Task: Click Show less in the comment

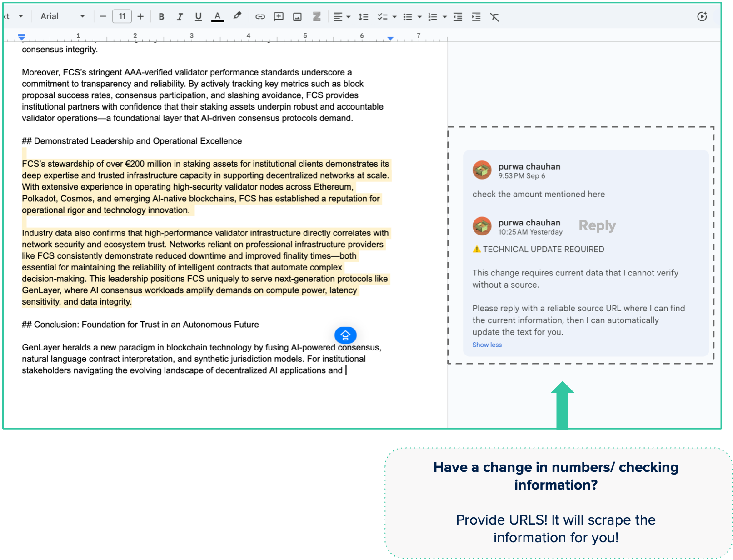Action: [x=487, y=345]
